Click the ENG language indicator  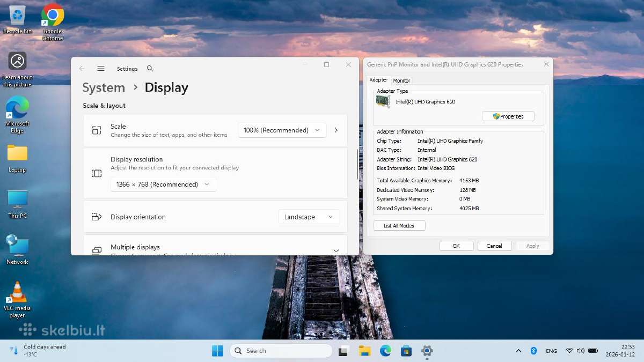pos(551,351)
